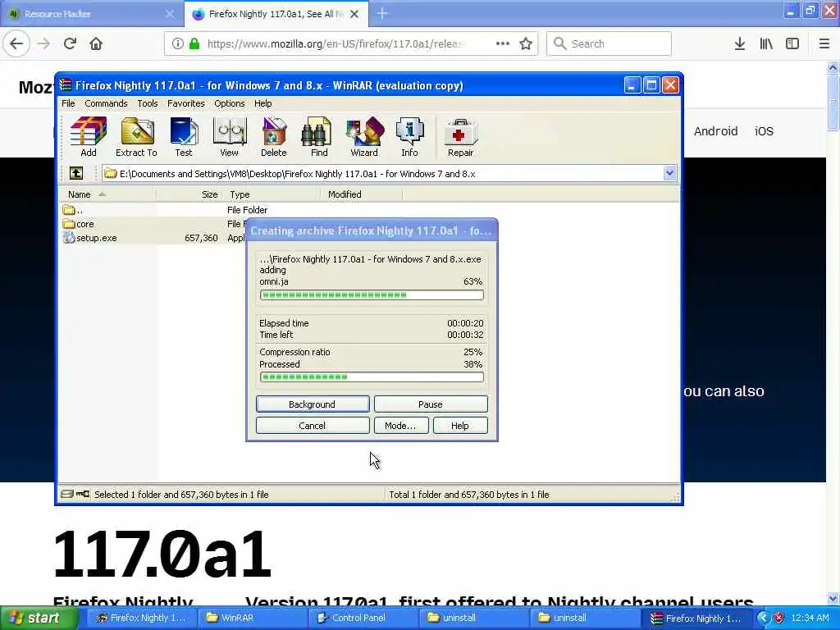Click the disk icon in WinRAR status bar

(67, 494)
